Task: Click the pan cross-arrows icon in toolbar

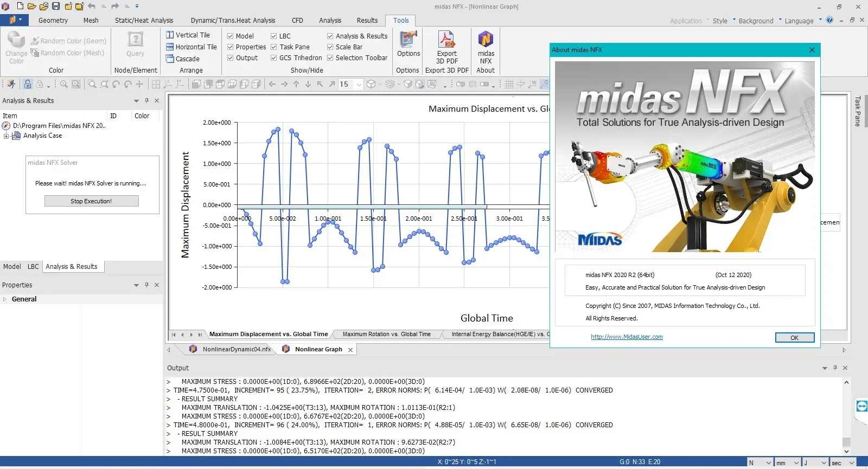Action: [139, 84]
